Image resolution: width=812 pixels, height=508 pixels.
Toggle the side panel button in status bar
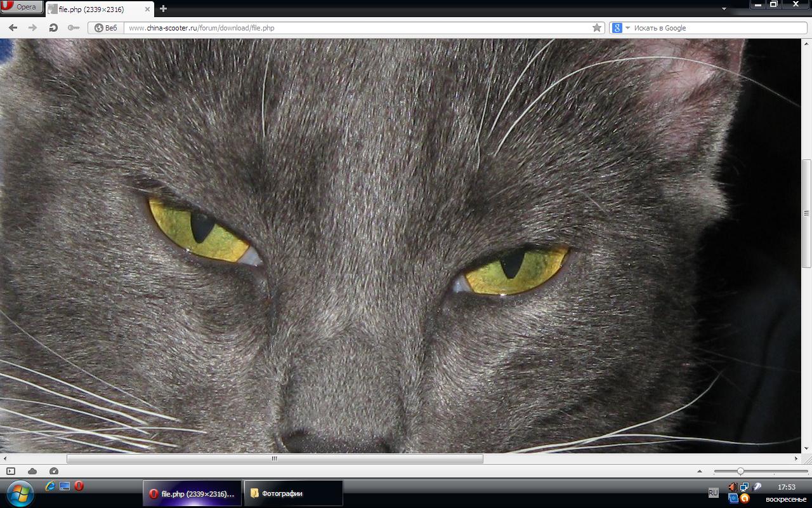point(11,471)
